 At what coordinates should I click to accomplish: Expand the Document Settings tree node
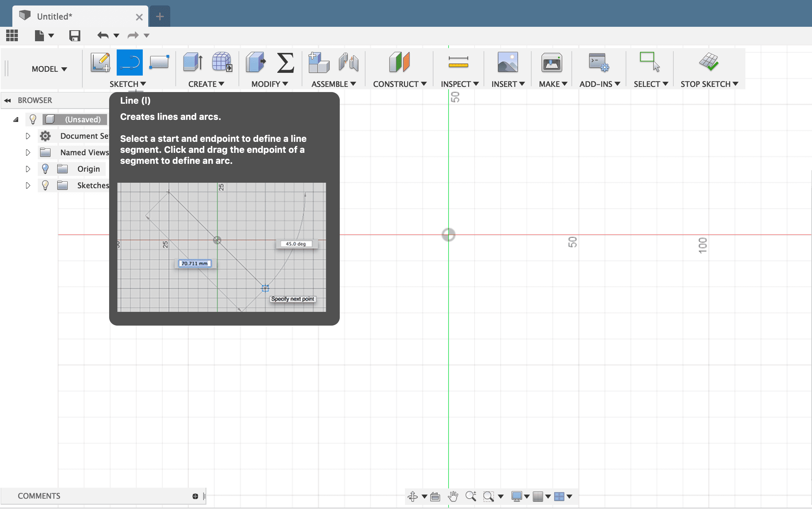(28, 136)
